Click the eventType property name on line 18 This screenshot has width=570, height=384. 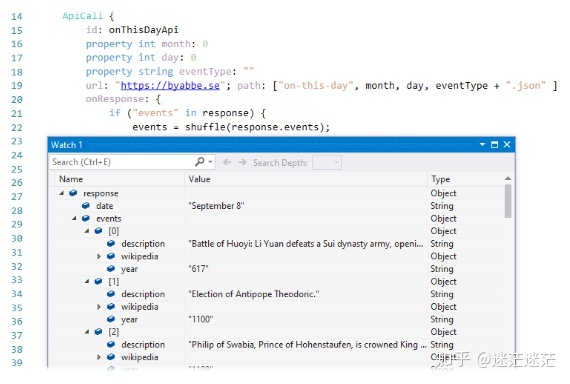[x=205, y=72]
